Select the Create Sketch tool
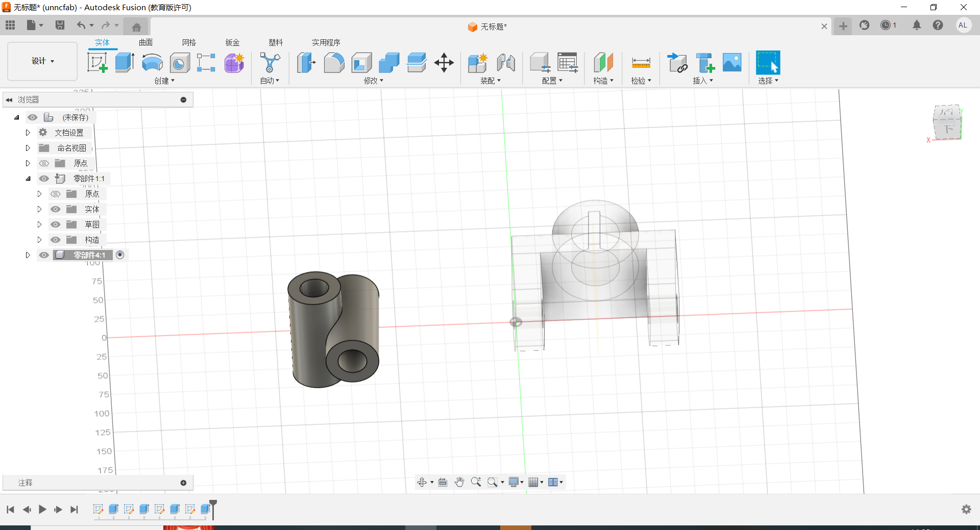This screenshot has height=530, width=980. (x=97, y=63)
